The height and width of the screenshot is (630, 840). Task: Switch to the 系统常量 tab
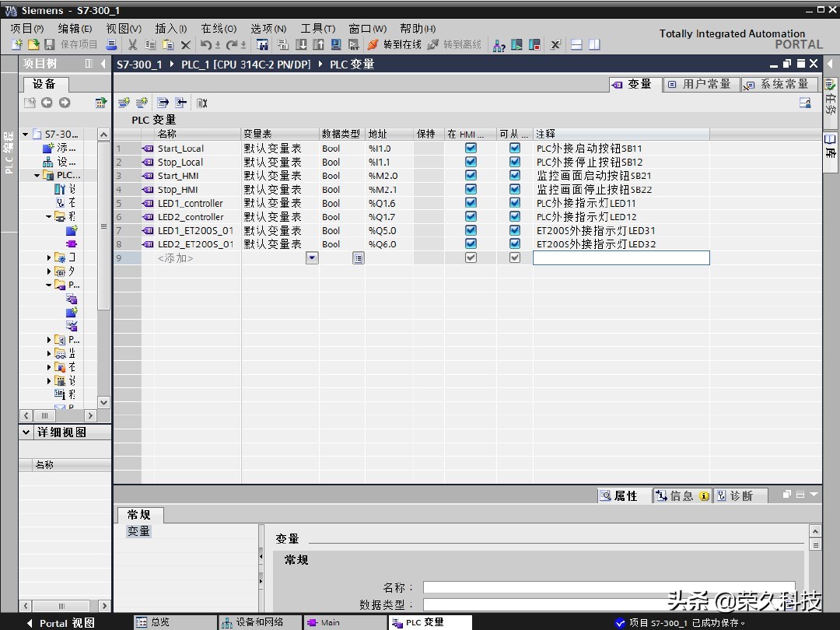point(780,83)
